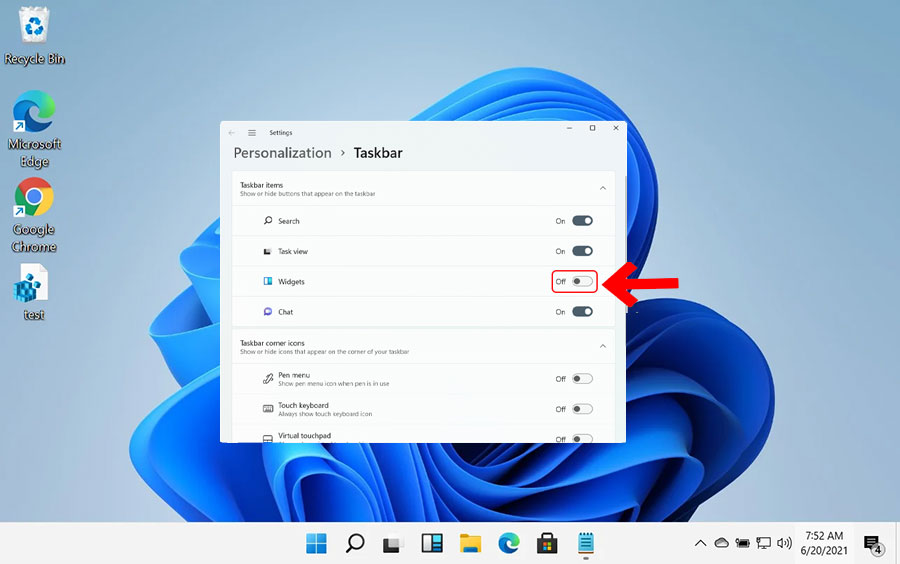Click the OneDrive cloud tray icon
The height and width of the screenshot is (564, 900).
click(721, 543)
